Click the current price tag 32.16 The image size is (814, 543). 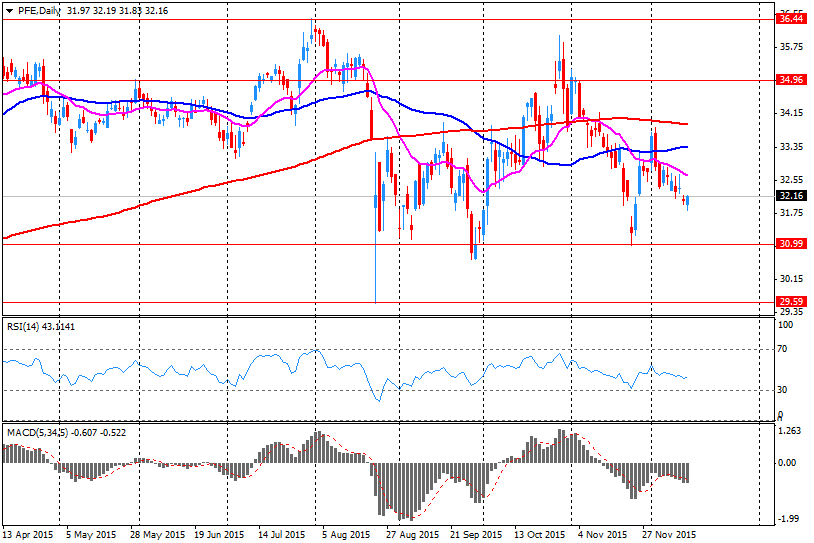[791, 196]
